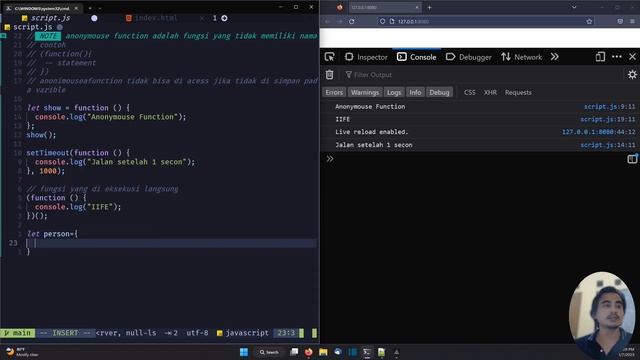This screenshot has width=640, height=360.
Task: Open the Debugger panel
Action: click(x=469, y=57)
